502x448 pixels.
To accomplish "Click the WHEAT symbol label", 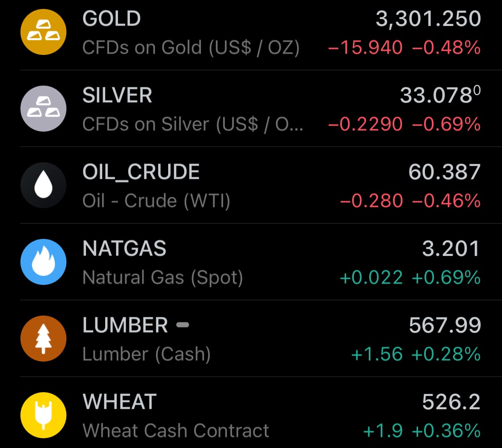I will tap(119, 402).
